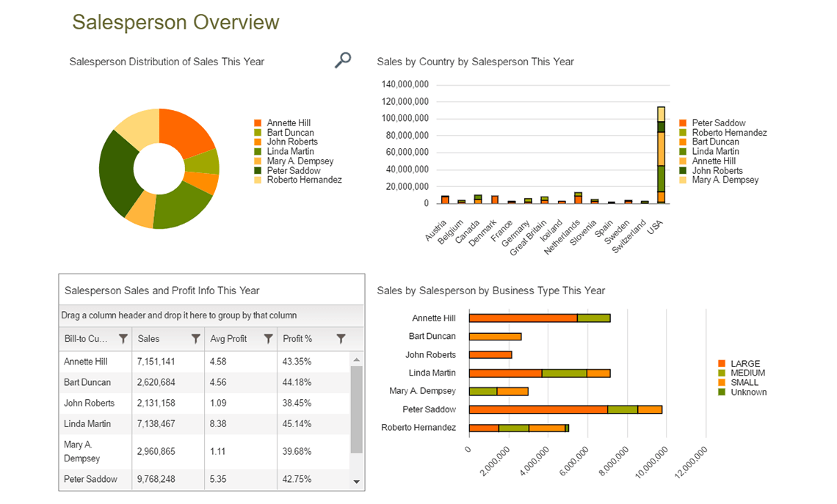
Task: Click avg profit value 8.38
Action: coord(218,424)
